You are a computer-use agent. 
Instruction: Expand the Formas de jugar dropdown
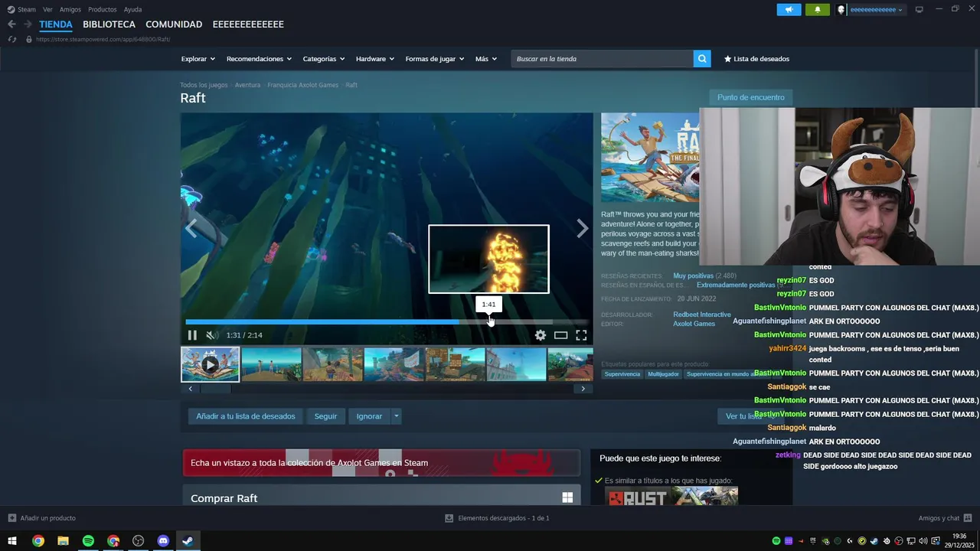click(435, 59)
